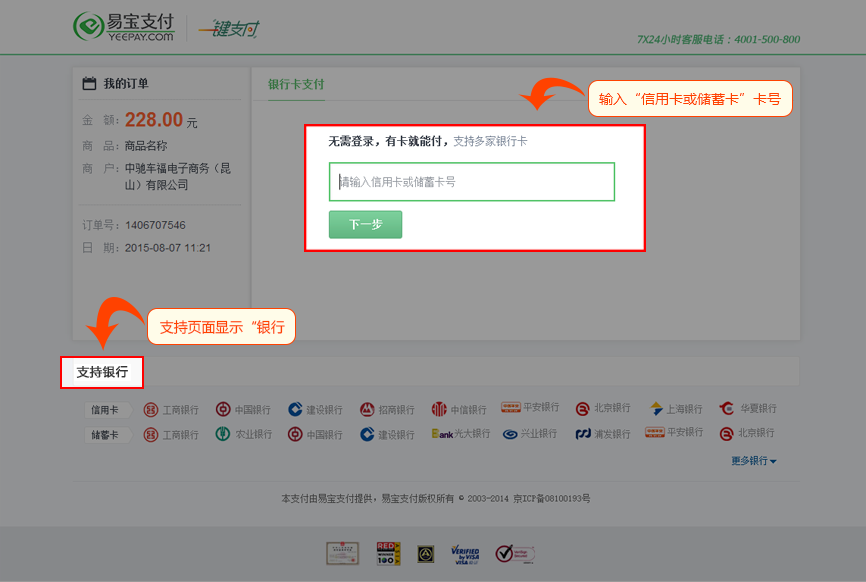
Task: Expand the 更多银行 bank list
Action: tap(754, 461)
